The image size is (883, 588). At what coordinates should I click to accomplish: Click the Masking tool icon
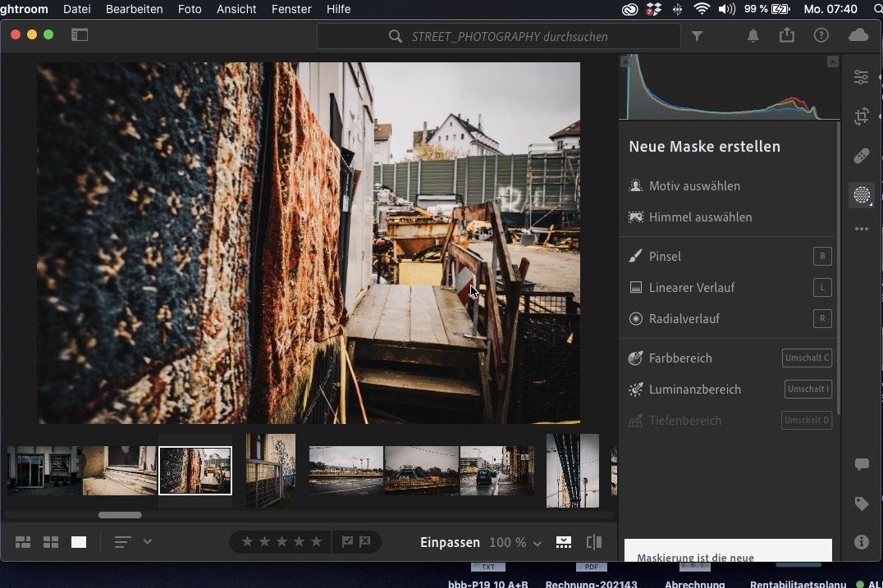coord(861,195)
